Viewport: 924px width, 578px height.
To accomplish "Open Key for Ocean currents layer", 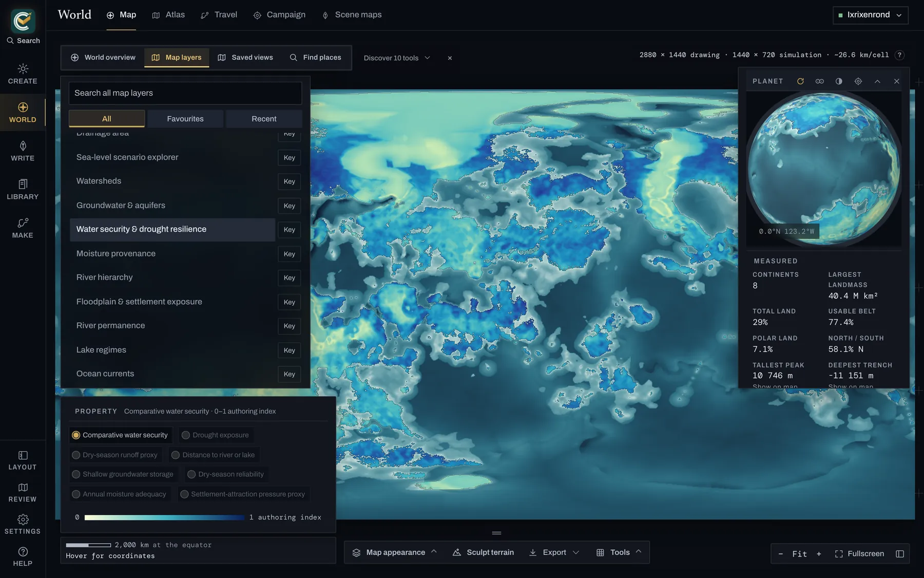I will tap(289, 374).
